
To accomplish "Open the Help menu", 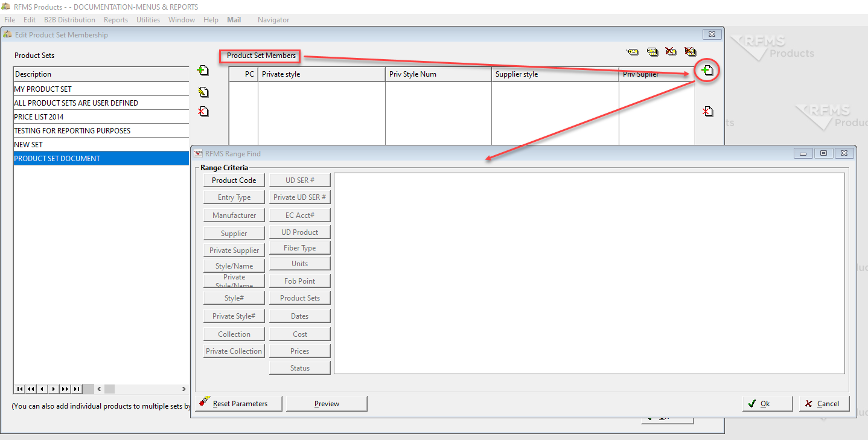I will [211, 20].
